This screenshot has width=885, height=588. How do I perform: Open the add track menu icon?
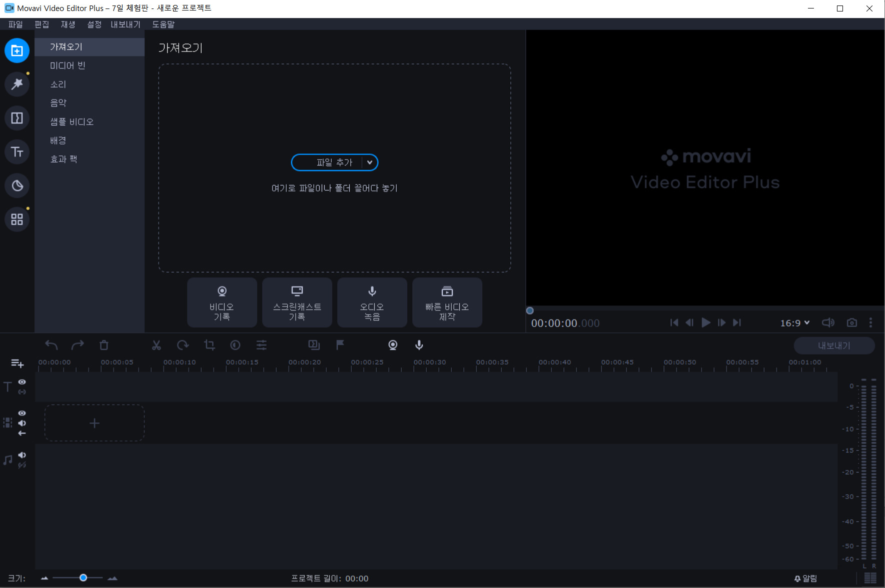click(17, 363)
